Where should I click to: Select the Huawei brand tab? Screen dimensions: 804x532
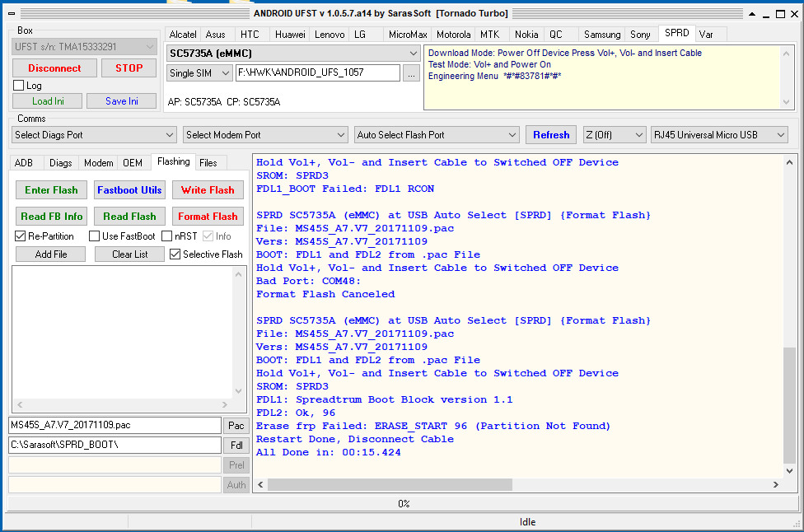290,35
